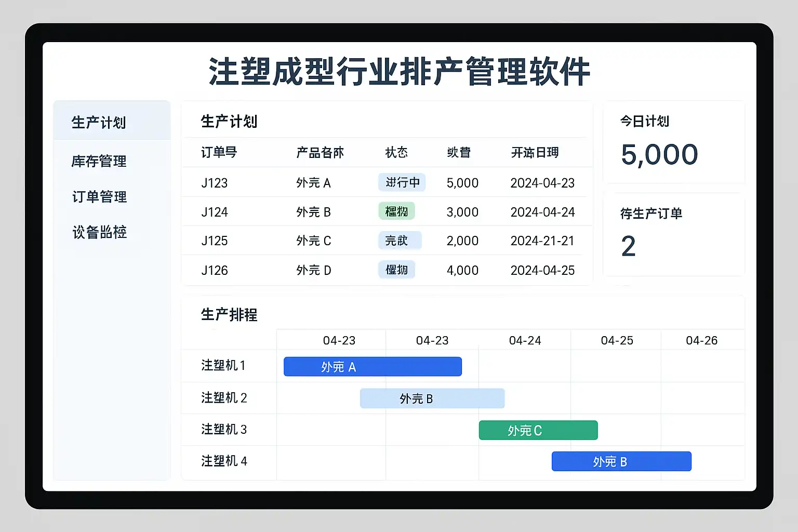This screenshot has width=798, height=532.
Task: Click 外壳 C in the J125 table row
Action: pyautogui.click(x=313, y=241)
